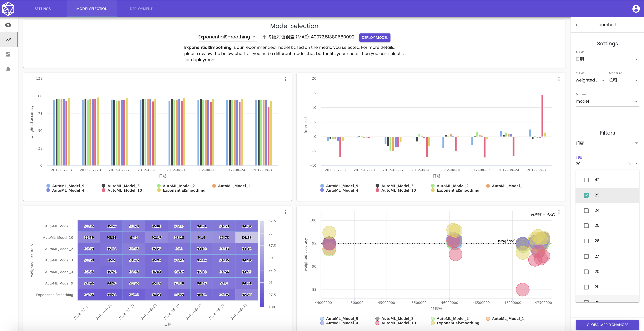Switch to the SETTINGS tab
This screenshot has height=331, width=644.
[x=43, y=9]
